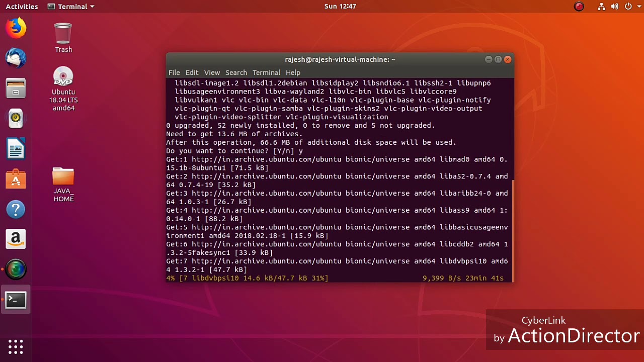This screenshot has width=644, height=362.
Task: Open Rhythmbox music player in dock
Action: coord(16,119)
